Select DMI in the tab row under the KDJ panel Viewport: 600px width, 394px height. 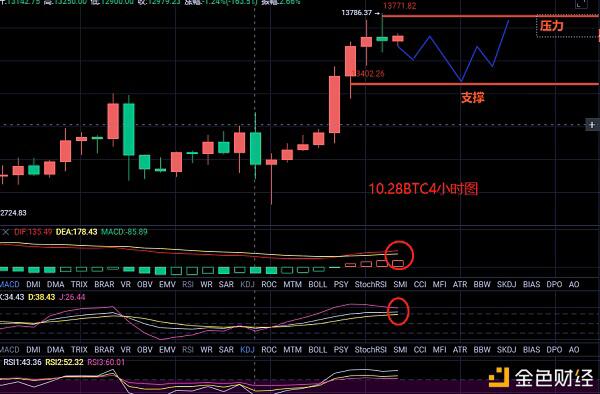click(33, 350)
